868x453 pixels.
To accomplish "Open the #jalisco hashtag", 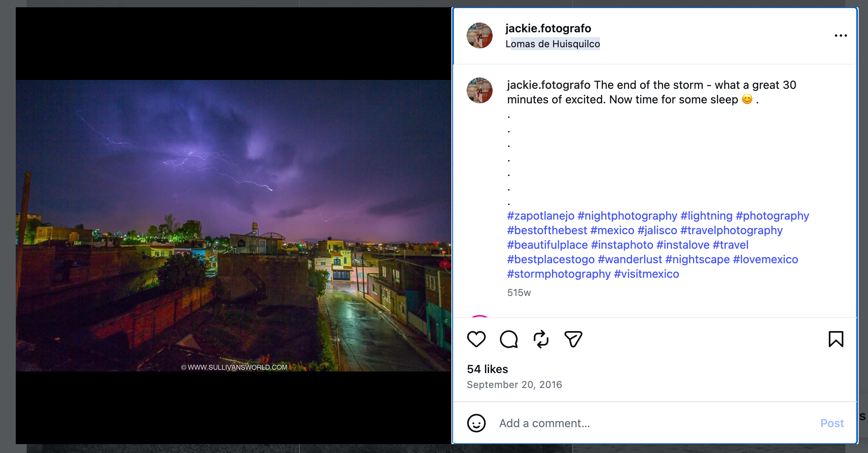I will [657, 231].
